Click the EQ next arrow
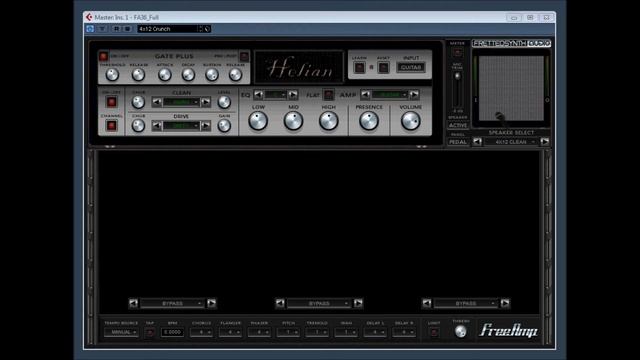This screenshot has height=360, width=640. 293,95
